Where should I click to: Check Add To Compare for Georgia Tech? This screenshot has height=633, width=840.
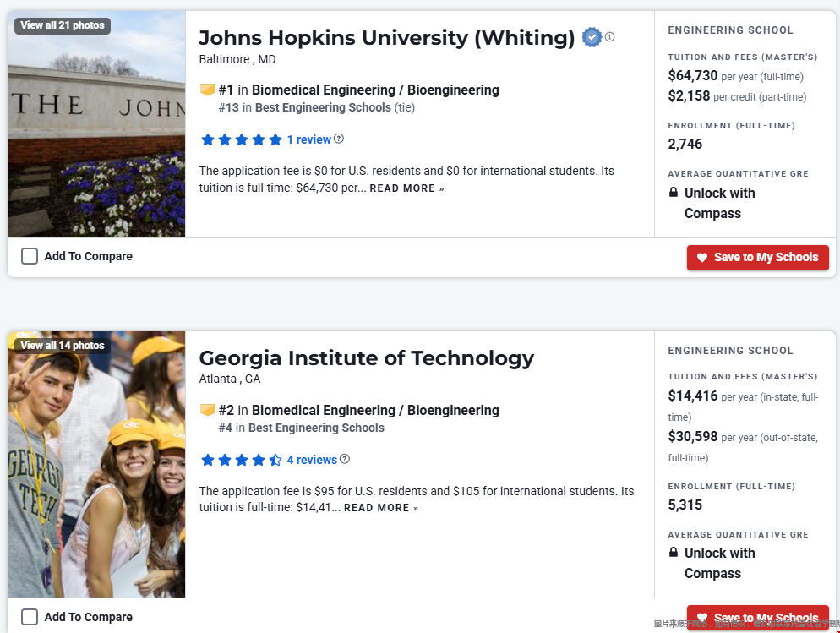(30, 617)
